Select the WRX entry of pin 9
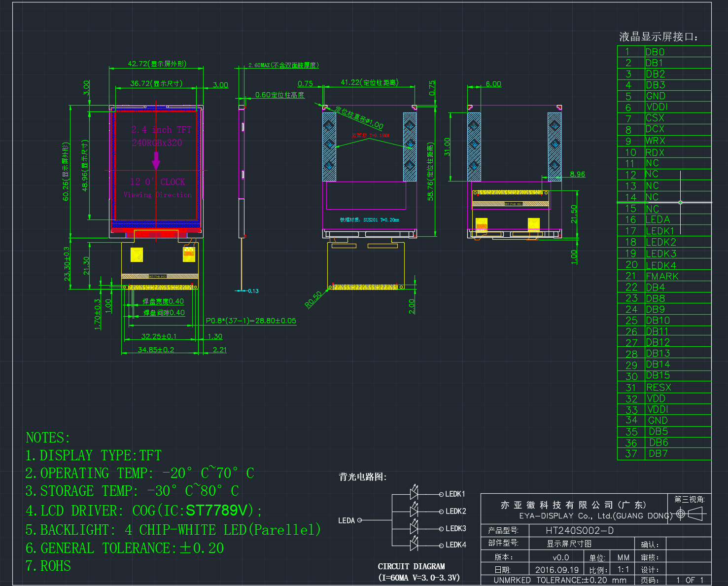 655,141
